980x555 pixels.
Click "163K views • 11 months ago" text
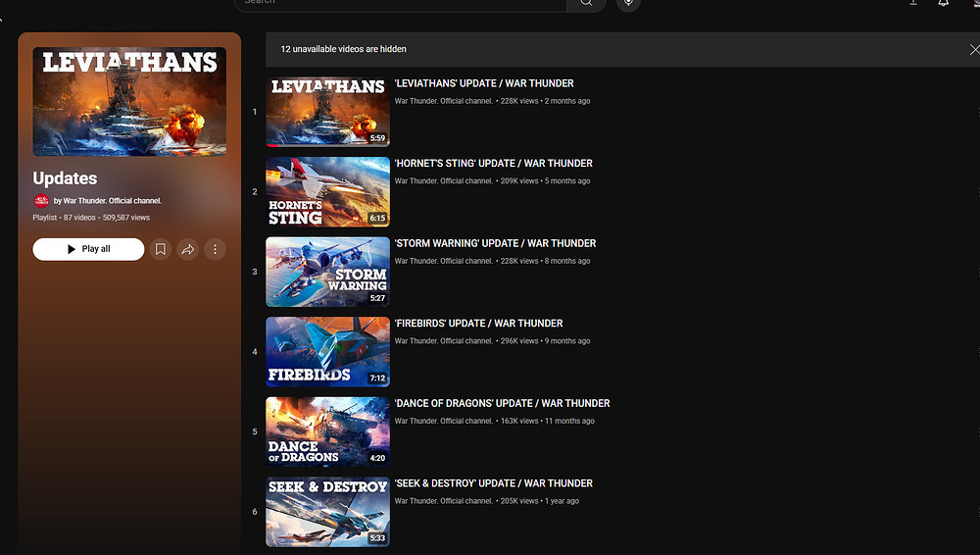pos(548,421)
